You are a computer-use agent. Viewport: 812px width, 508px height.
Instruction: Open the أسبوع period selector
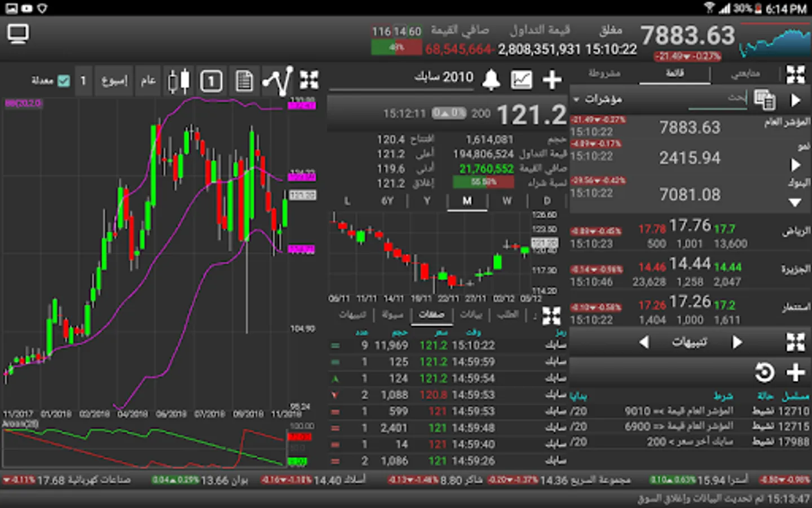(114, 81)
